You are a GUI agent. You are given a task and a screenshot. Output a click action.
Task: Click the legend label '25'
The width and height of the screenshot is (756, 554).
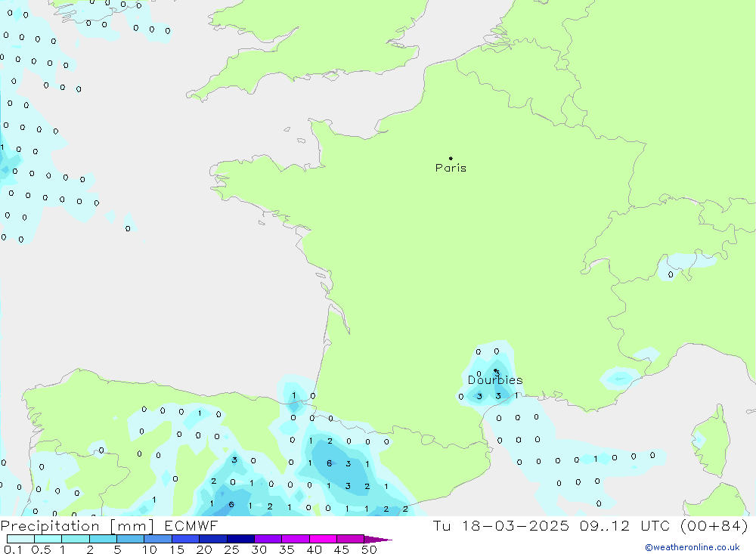point(231,549)
